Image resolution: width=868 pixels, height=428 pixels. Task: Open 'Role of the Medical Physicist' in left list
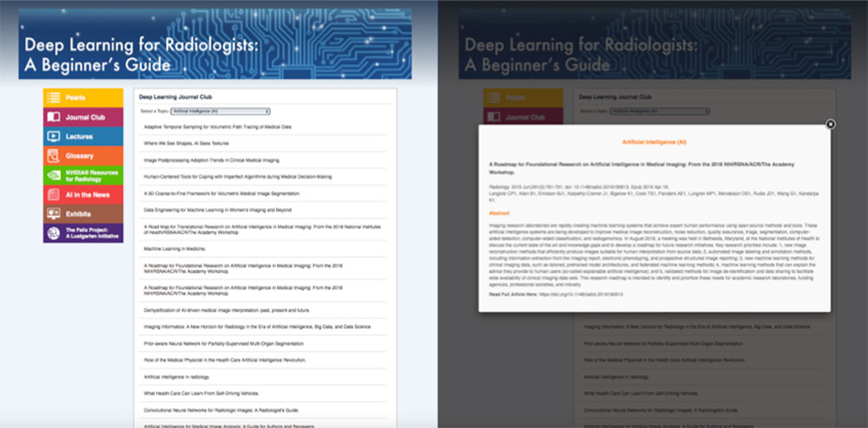click(225, 360)
